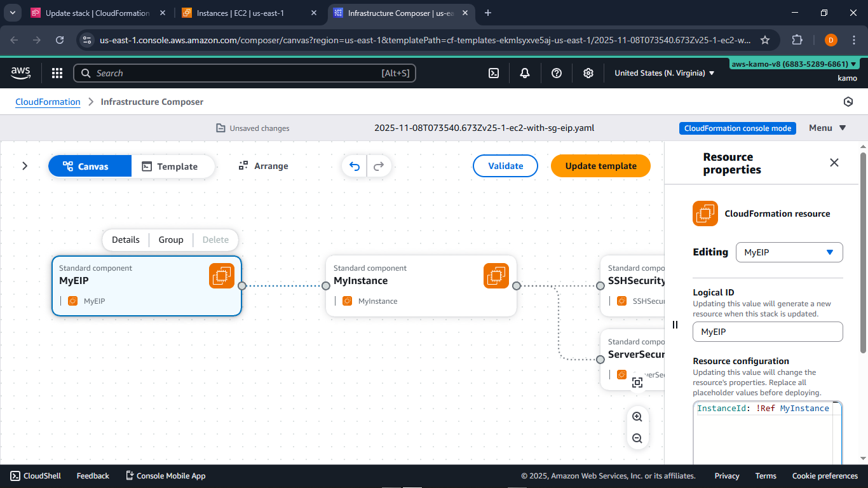Open the United States region selector
The height and width of the screenshot is (488, 868).
coord(663,72)
